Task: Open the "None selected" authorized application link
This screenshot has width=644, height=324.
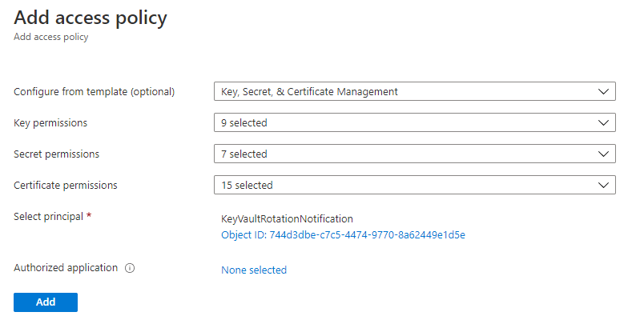Action: 254,270
